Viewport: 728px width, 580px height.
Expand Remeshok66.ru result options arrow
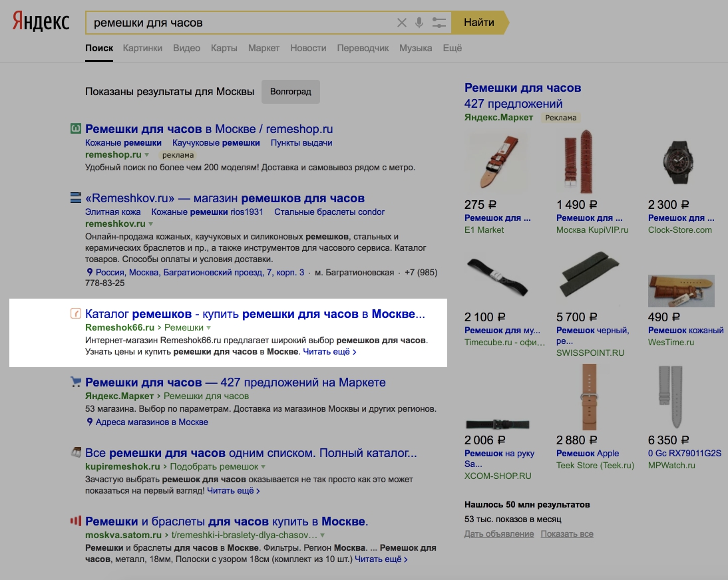tap(208, 328)
